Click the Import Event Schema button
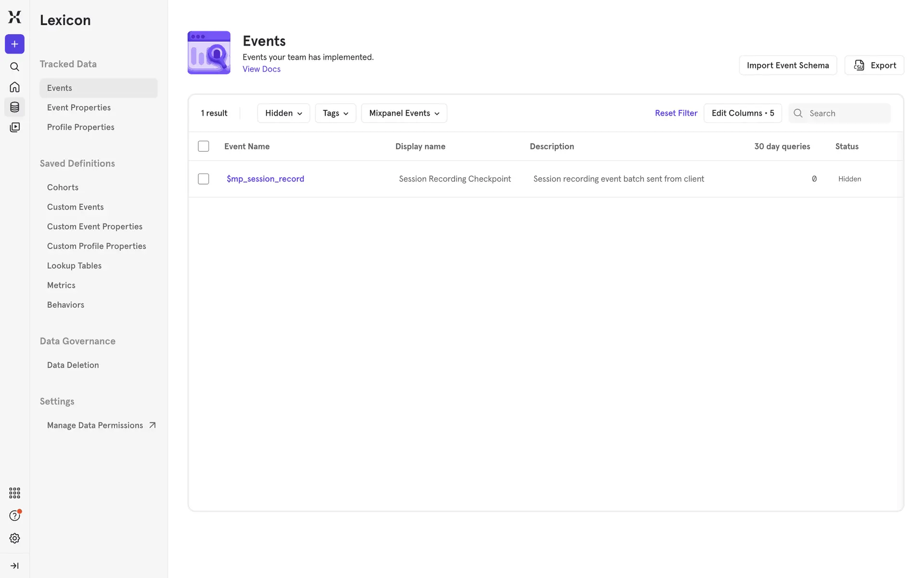The height and width of the screenshot is (578, 924). click(x=787, y=66)
